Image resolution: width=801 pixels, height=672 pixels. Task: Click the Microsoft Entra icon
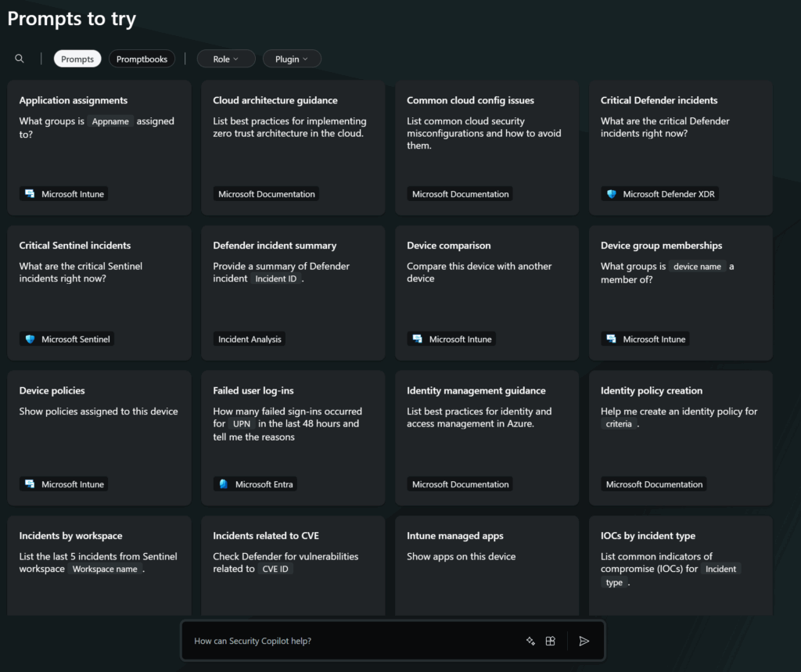pyautogui.click(x=224, y=484)
